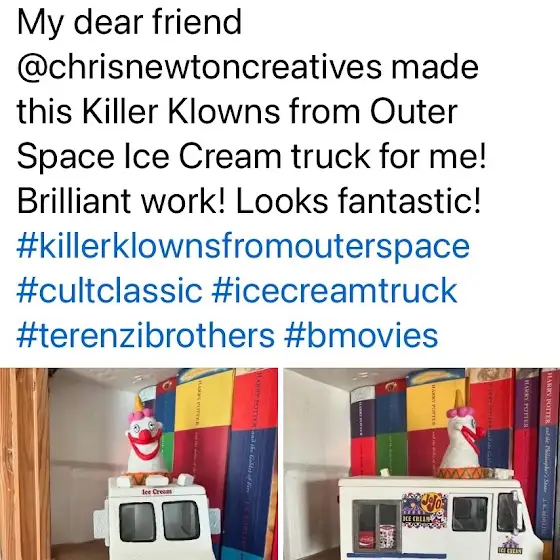
Task: Open the right side-view truck photo
Action: pos(422,464)
